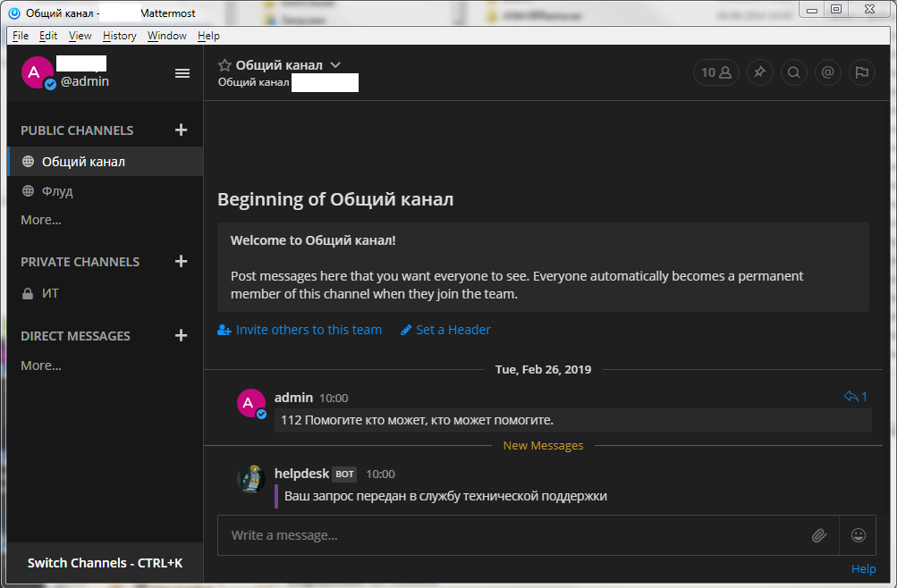The image size is (897, 588).
Task: Open the Window menu
Action: click(166, 36)
